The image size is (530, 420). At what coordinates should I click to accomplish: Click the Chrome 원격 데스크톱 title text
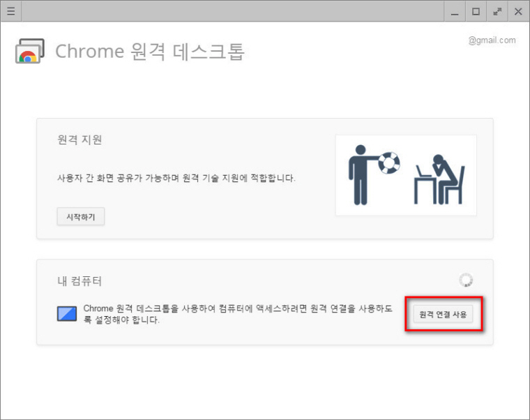pyautogui.click(x=150, y=52)
